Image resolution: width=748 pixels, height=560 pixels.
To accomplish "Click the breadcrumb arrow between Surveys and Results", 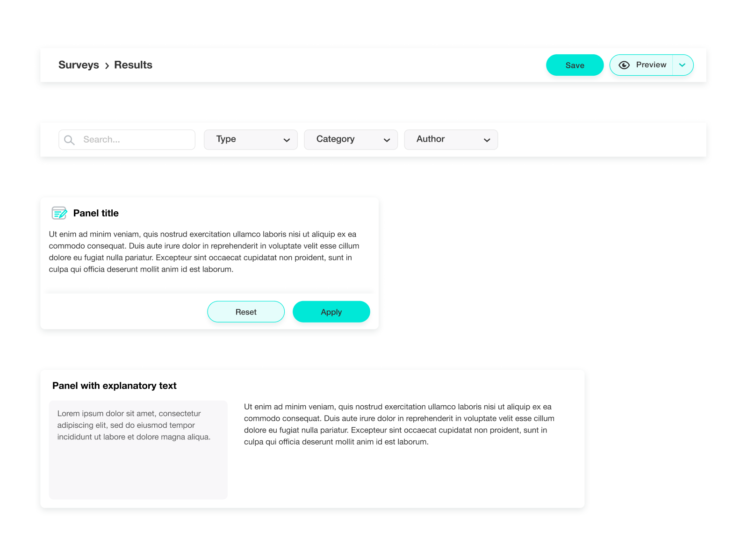I will [x=107, y=65].
